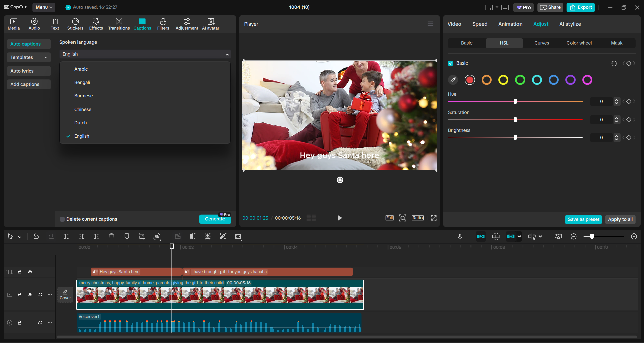
Task: Open the Effects panel
Action: pyautogui.click(x=96, y=24)
